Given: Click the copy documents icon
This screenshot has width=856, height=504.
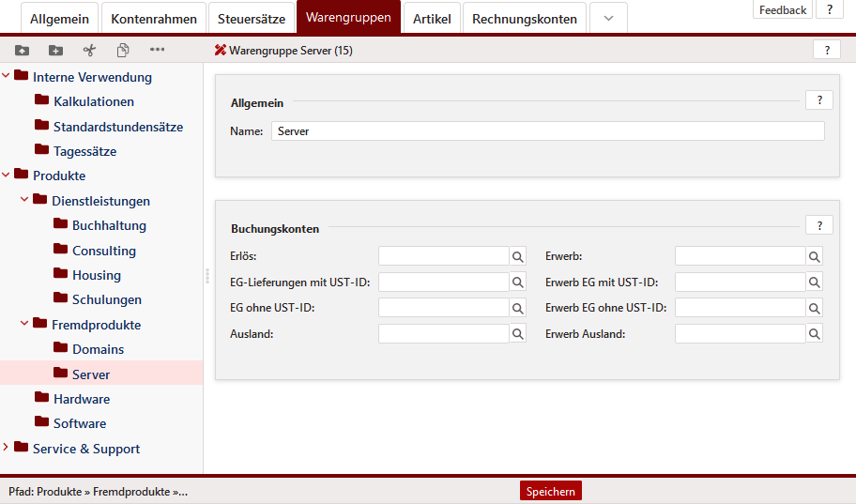Looking at the screenshot, I should pyautogui.click(x=123, y=51).
